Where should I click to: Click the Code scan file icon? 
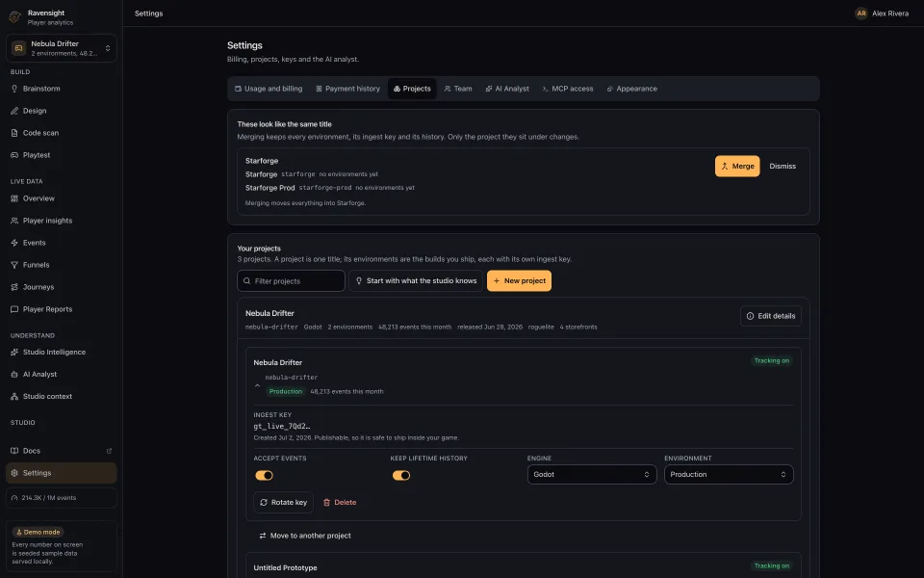[x=14, y=133]
